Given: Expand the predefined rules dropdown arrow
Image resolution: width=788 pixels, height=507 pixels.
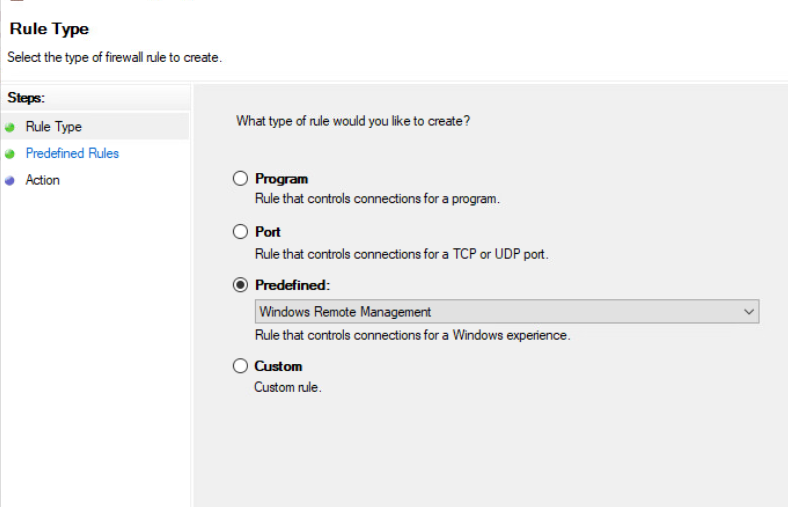Looking at the screenshot, I should [x=749, y=312].
